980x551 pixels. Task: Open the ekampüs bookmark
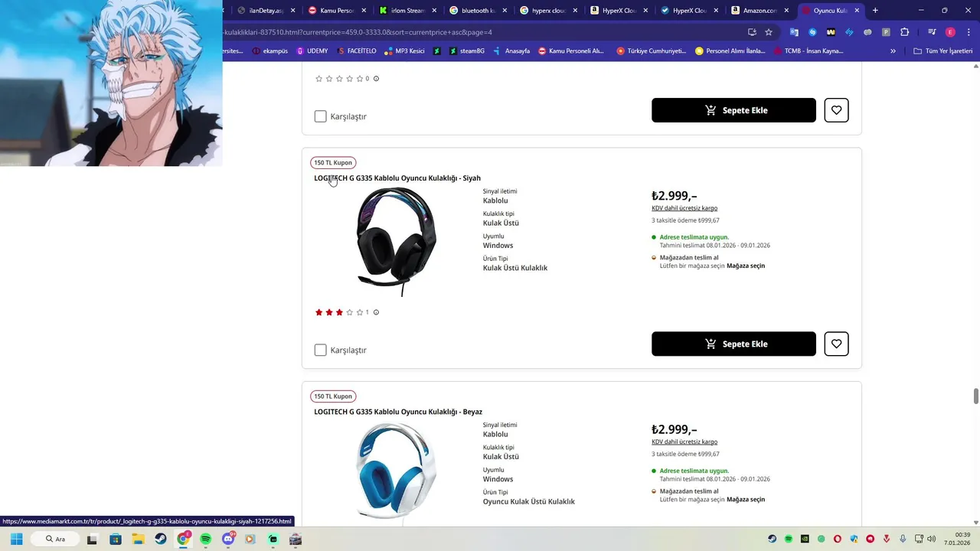(x=269, y=51)
